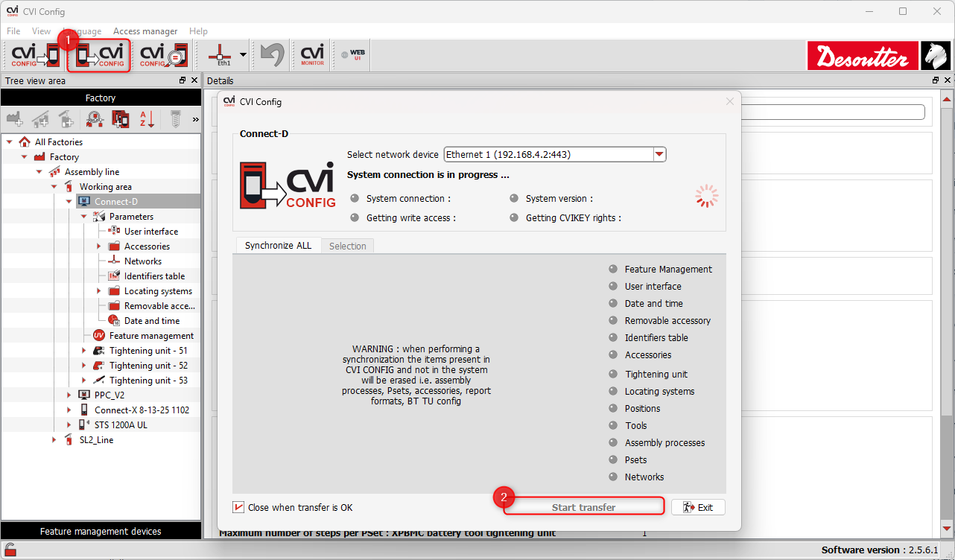Collapse the Parameters tree node
Screen dimensions: 955x560
84,217
